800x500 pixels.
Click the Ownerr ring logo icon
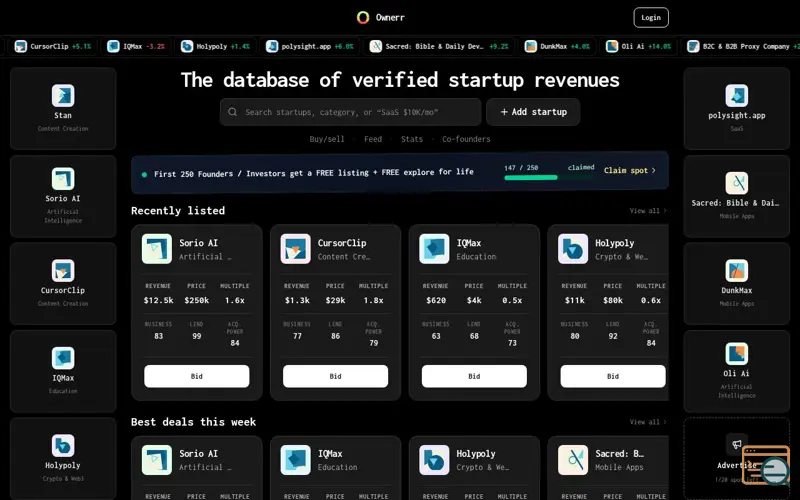[x=363, y=17]
